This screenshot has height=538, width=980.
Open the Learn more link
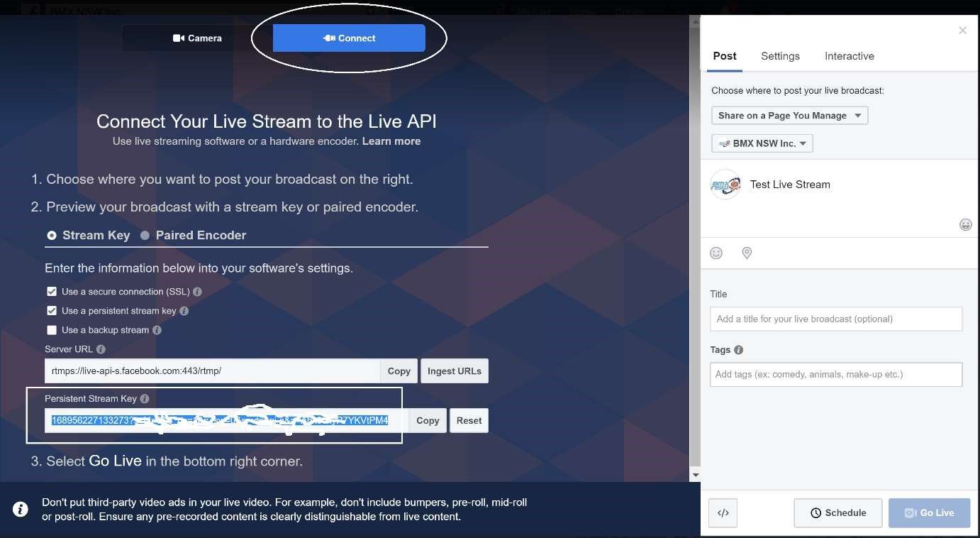pos(391,141)
